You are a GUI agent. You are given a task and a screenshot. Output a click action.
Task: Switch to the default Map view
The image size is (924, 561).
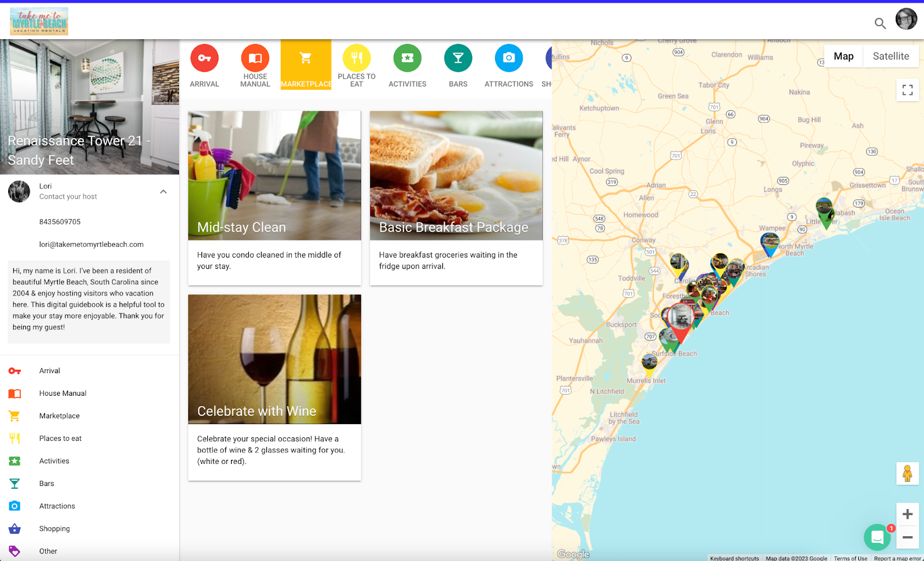(843, 56)
